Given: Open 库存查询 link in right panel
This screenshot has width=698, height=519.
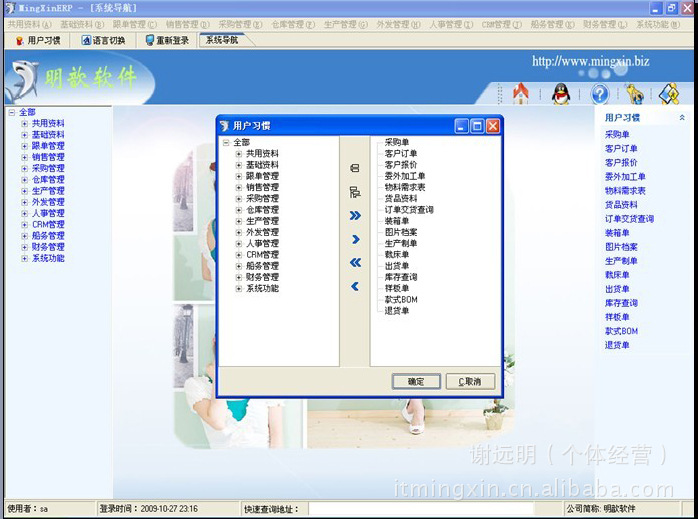Looking at the screenshot, I should click(621, 303).
